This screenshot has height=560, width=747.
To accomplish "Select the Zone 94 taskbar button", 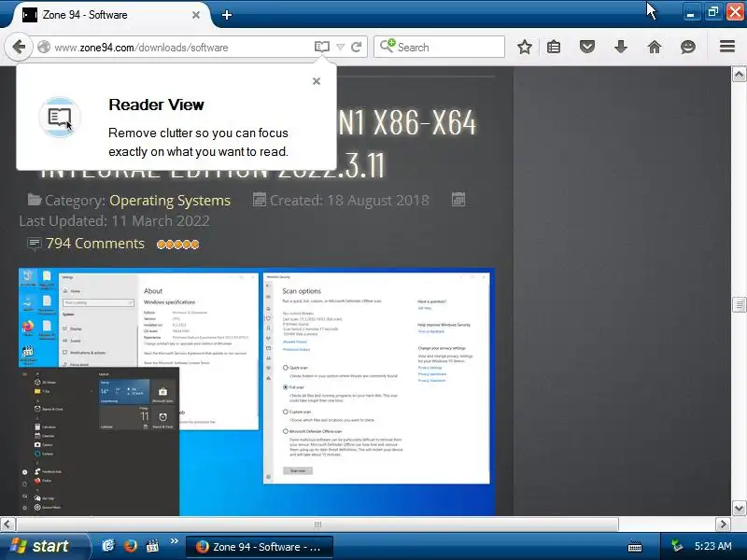I will click(x=259, y=547).
